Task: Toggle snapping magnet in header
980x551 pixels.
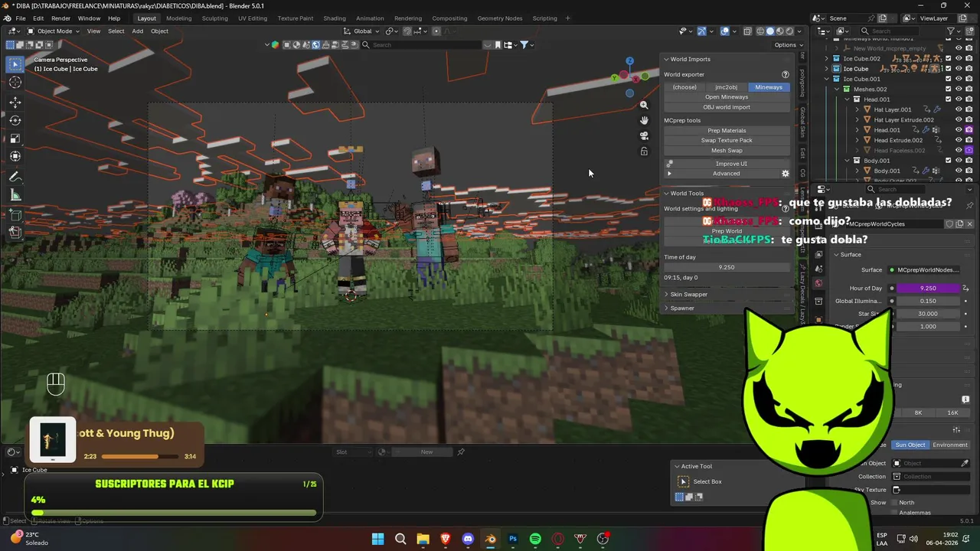Action: [x=407, y=31]
